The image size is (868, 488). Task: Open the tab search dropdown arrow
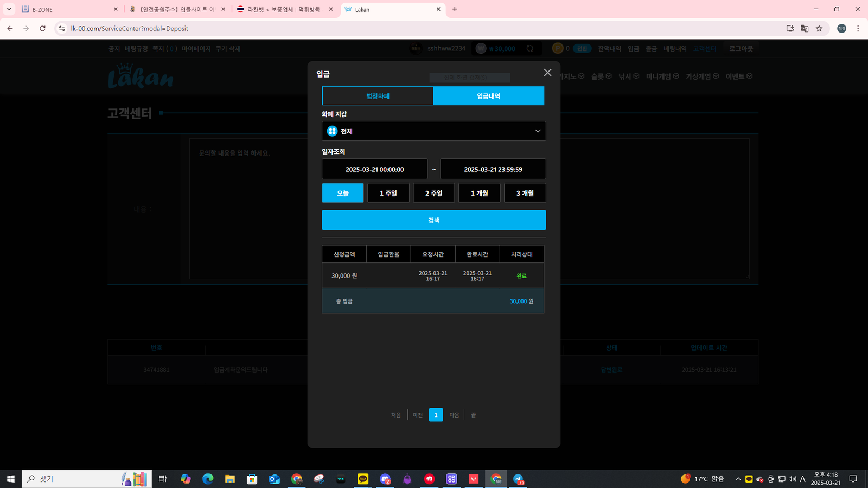9,9
